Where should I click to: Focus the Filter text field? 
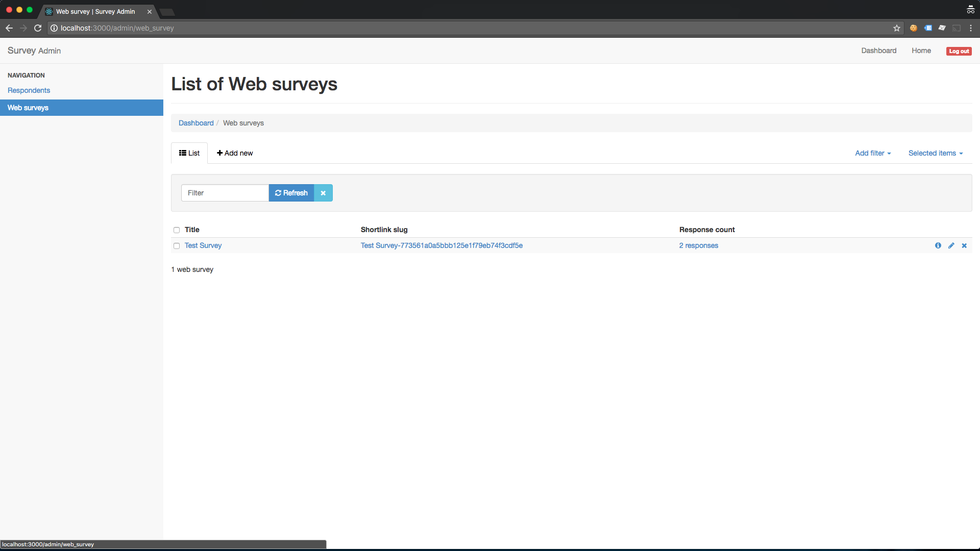coord(225,193)
